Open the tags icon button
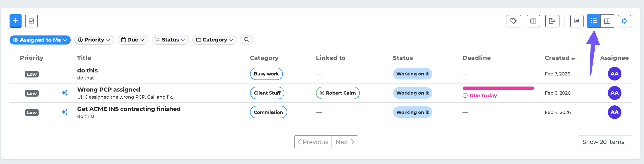Viewport: 644px width, 164px height. coord(514,21)
